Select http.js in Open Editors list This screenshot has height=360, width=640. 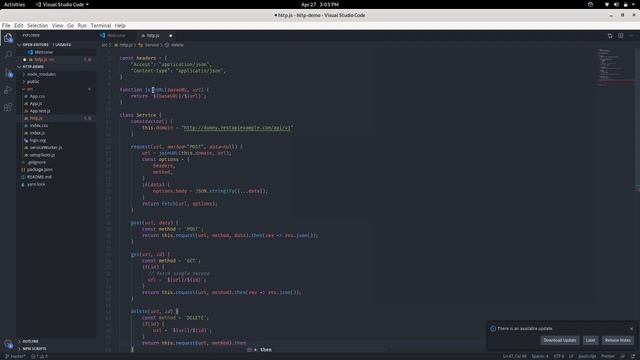coord(44,60)
